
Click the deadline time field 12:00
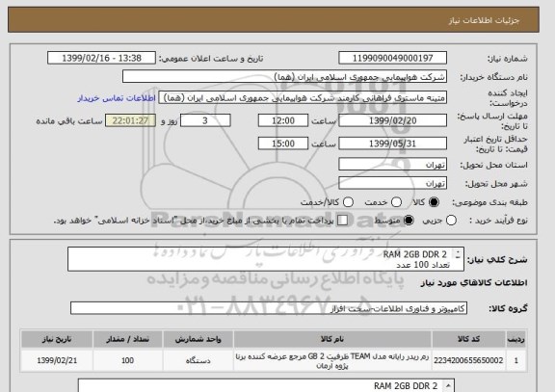[x=283, y=120]
